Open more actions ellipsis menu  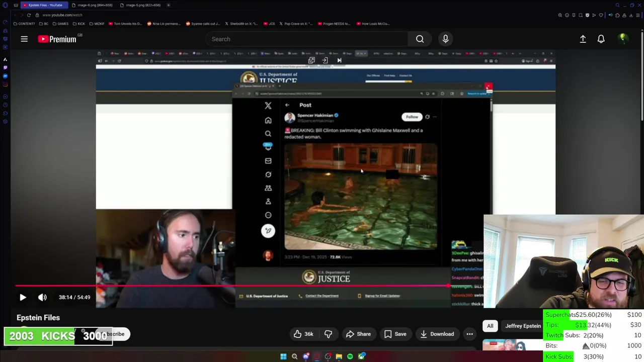[x=469, y=334]
